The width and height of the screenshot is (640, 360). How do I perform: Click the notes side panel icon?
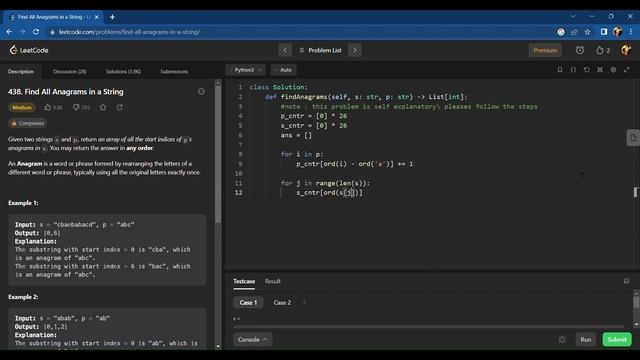click(x=633, y=138)
